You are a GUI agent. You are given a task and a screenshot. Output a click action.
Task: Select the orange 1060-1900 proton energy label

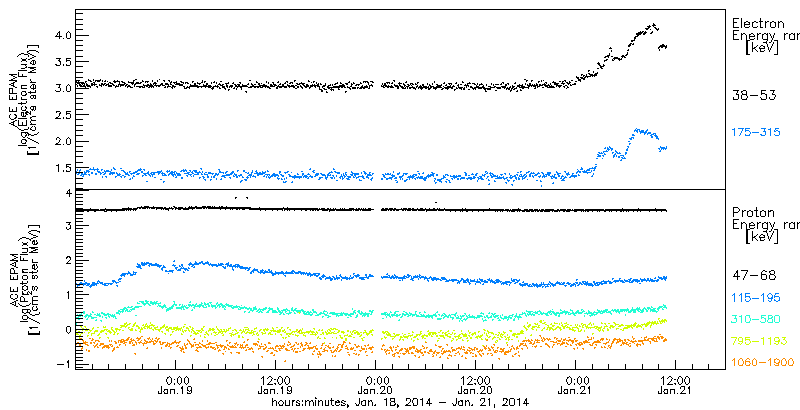763,363
